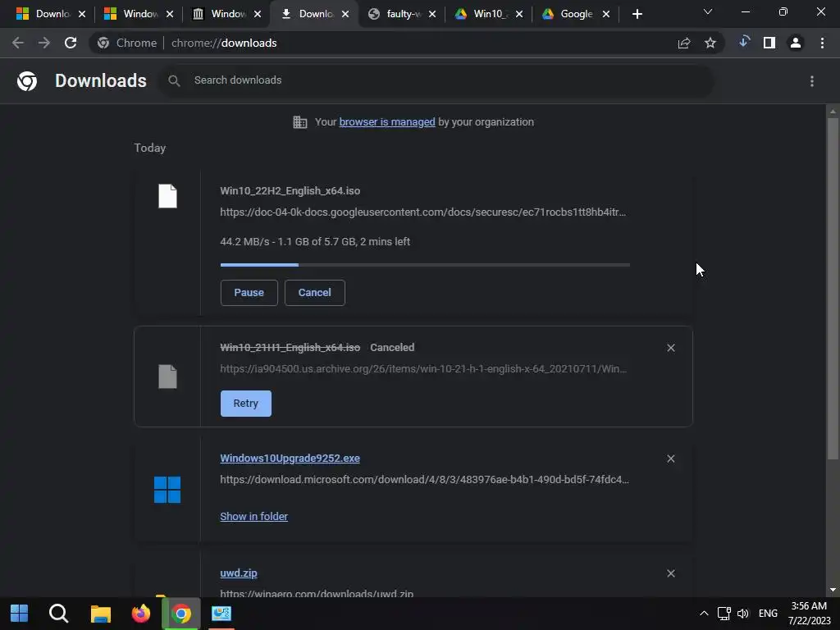
Task: Click the Windows logo icon of Windows10Upgrade9252
Action: (x=167, y=490)
